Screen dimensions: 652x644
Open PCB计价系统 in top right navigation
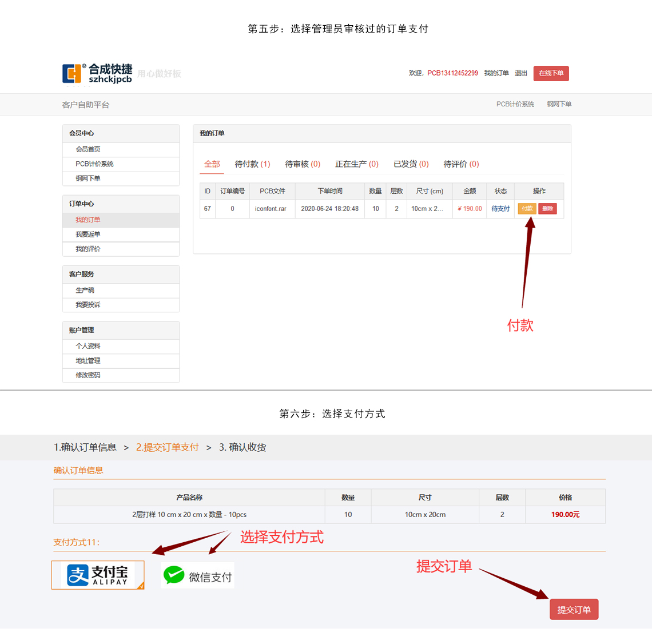(x=515, y=104)
